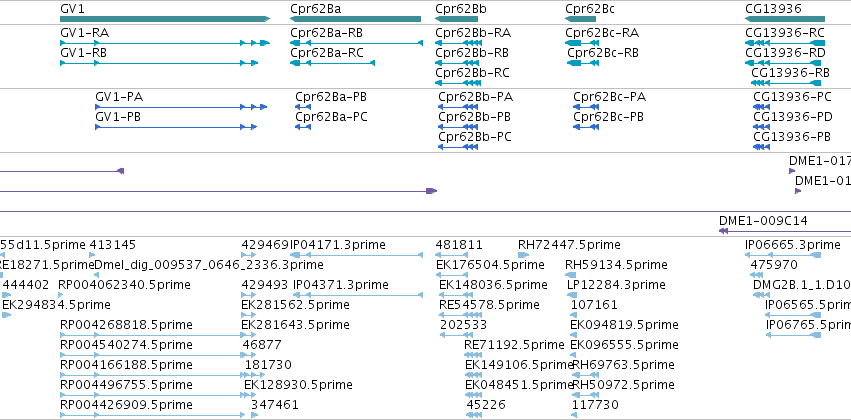851x420 pixels.
Task: Click the CG13936-RD transcript label
Action: [785, 53]
